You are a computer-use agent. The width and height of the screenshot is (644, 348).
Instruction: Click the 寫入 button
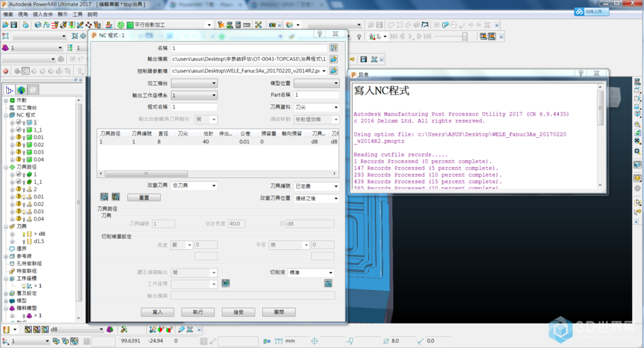157,313
